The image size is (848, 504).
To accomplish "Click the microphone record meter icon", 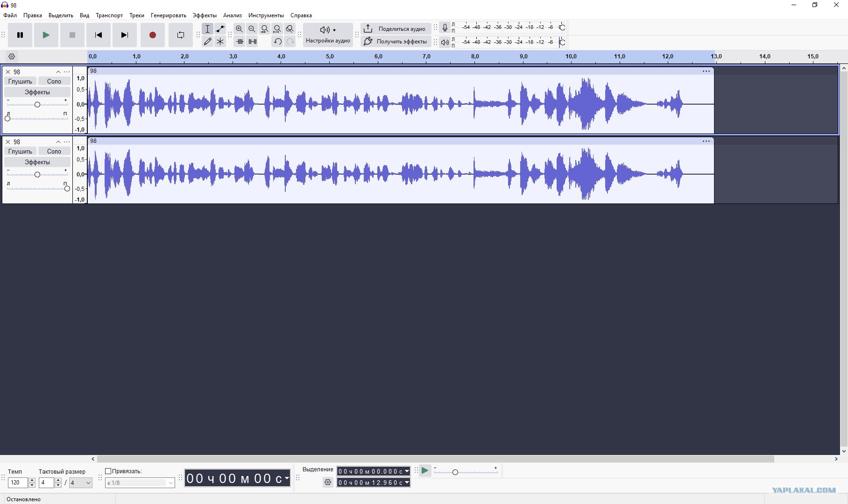I will (445, 28).
